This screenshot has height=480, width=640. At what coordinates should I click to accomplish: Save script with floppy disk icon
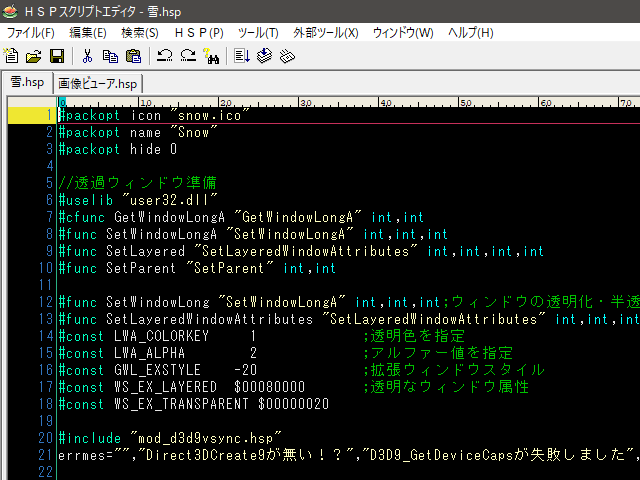pos(57,56)
